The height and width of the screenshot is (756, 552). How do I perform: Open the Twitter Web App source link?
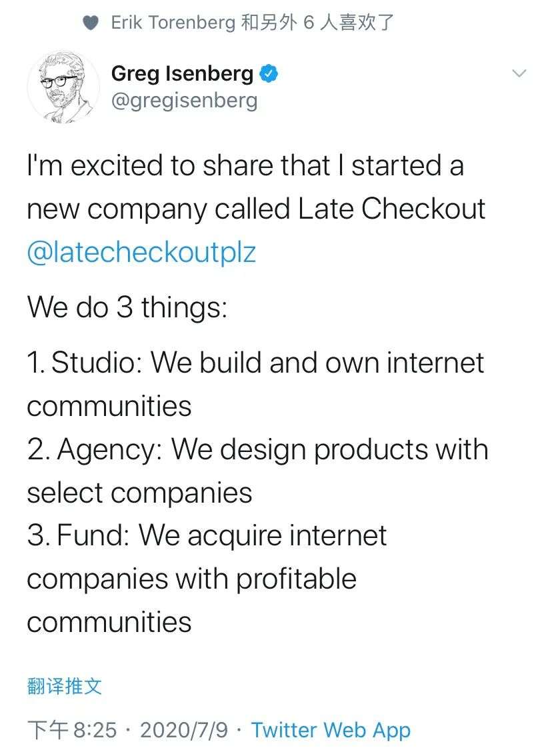coord(331,731)
